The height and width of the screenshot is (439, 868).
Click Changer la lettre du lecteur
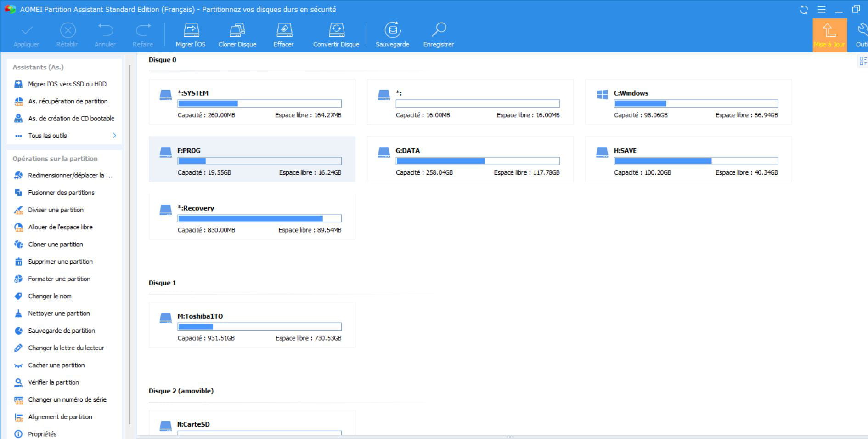point(64,348)
